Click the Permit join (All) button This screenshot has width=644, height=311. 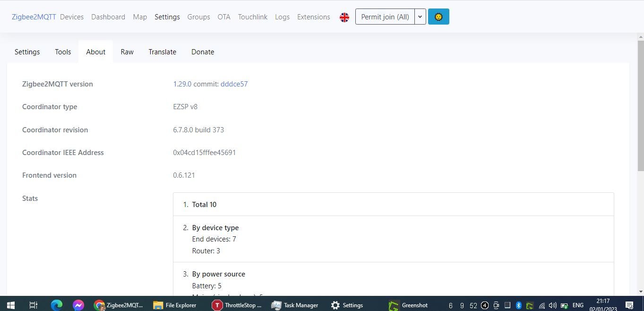(x=385, y=17)
